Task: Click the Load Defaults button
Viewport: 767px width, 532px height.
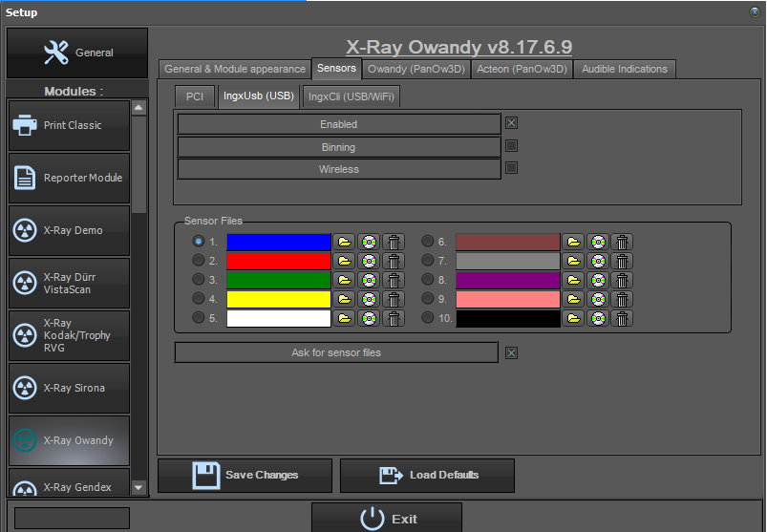Action: (427, 476)
